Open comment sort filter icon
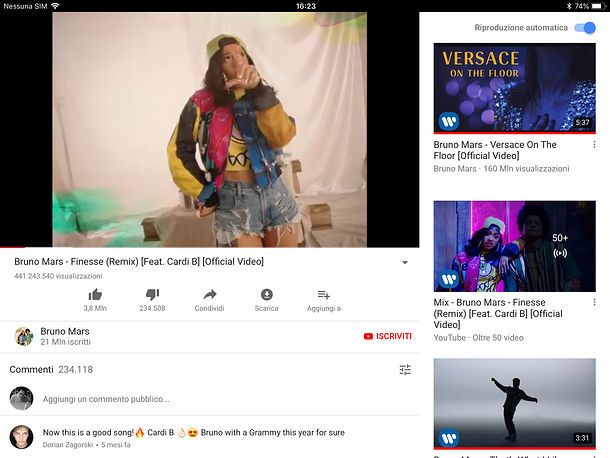 tap(405, 369)
